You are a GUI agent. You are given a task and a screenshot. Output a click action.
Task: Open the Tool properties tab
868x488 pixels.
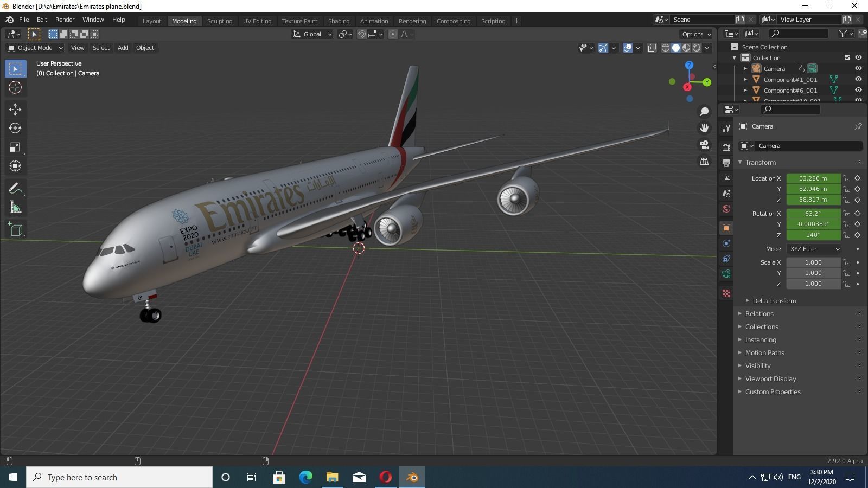726,129
